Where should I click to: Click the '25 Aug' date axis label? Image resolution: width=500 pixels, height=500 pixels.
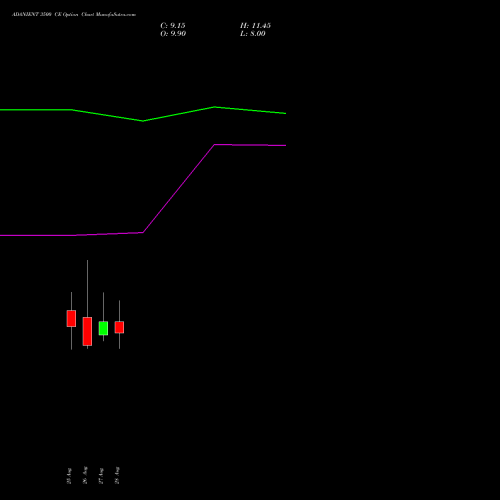click(x=69, y=476)
